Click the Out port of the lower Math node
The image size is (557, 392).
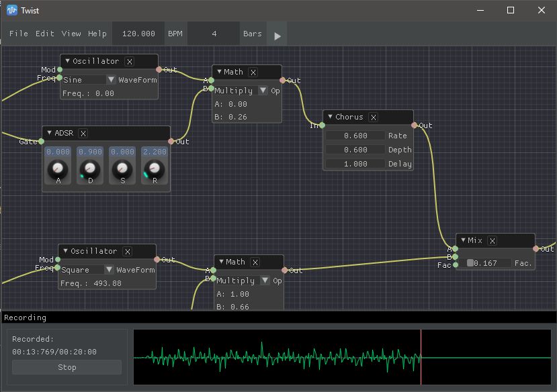pyautogui.click(x=286, y=271)
